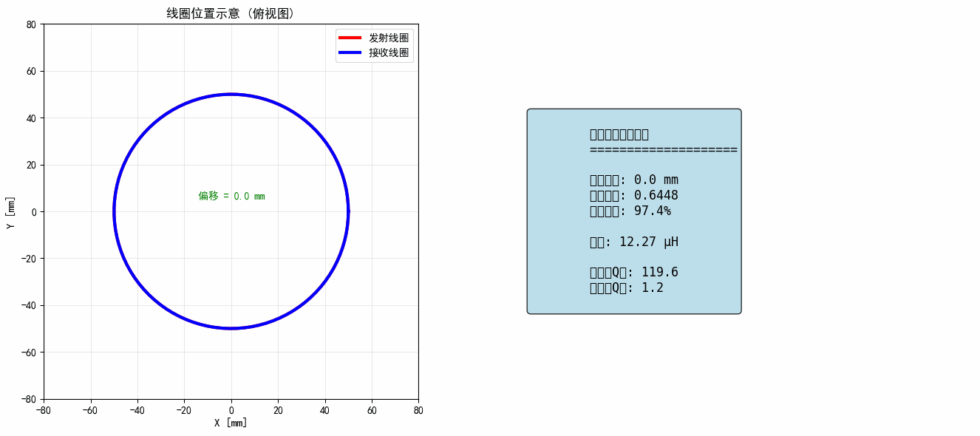
Task: Click X-axis tick label 40
Action: [x=324, y=409]
